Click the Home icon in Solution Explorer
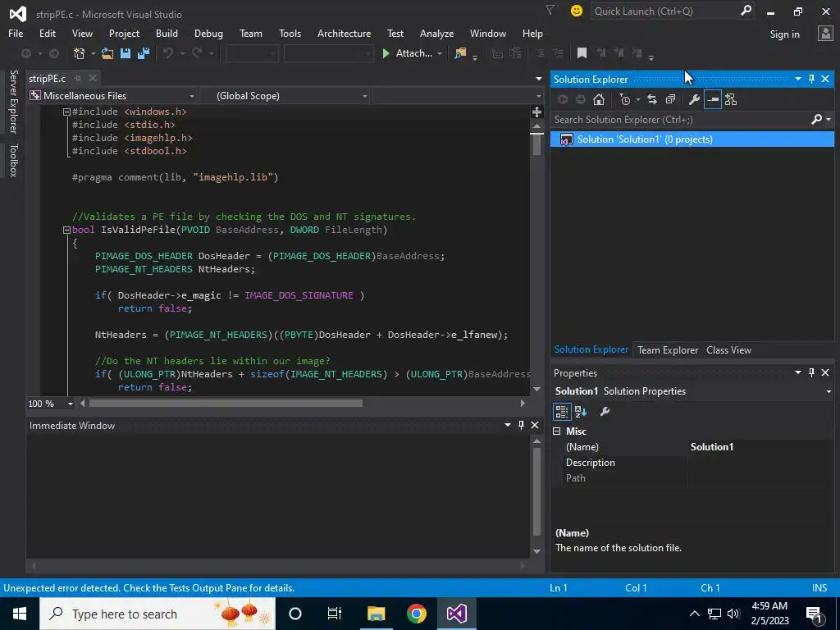Viewport: 840px width, 630px height. pos(599,99)
